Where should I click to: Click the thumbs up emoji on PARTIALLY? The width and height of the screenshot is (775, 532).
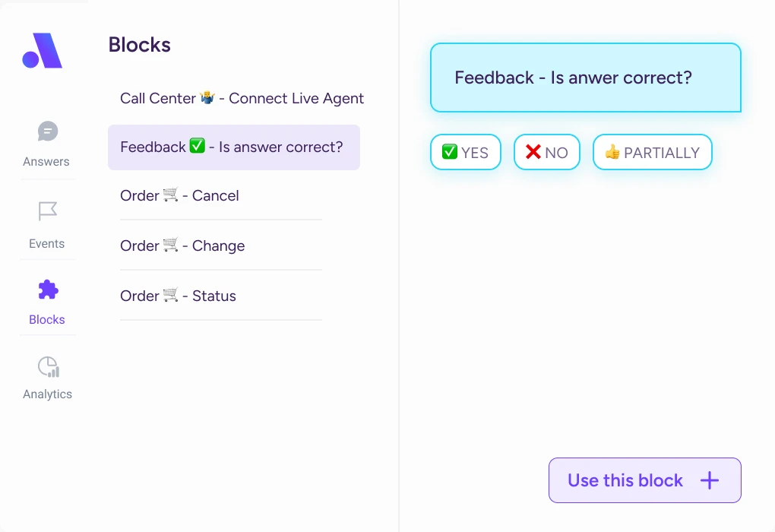pyautogui.click(x=612, y=152)
